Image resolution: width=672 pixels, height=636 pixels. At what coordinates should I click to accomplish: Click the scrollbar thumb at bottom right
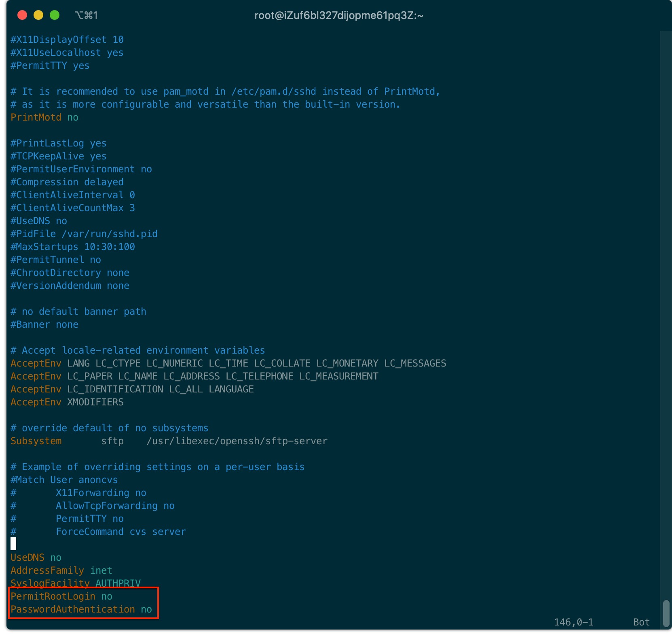click(x=666, y=613)
